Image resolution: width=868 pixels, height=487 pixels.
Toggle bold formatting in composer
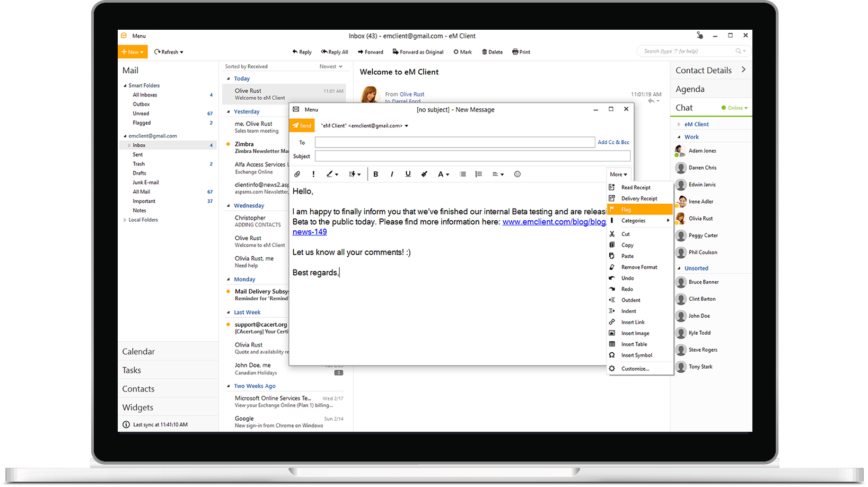click(x=376, y=174)
